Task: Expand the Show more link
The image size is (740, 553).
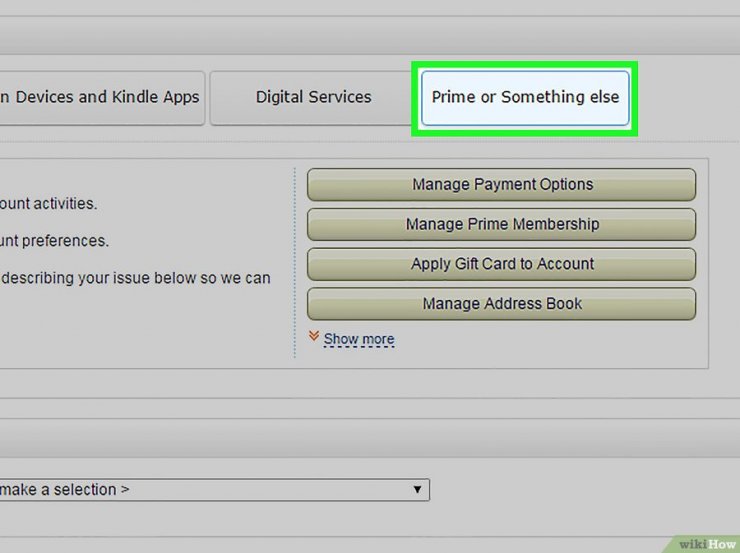Action: coord(359,339)
